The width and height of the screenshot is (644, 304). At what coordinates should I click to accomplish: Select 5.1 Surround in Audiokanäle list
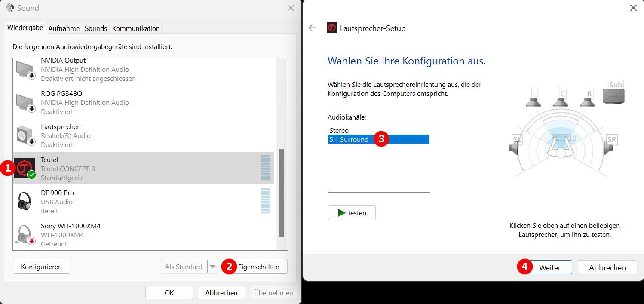pos(379,139)
